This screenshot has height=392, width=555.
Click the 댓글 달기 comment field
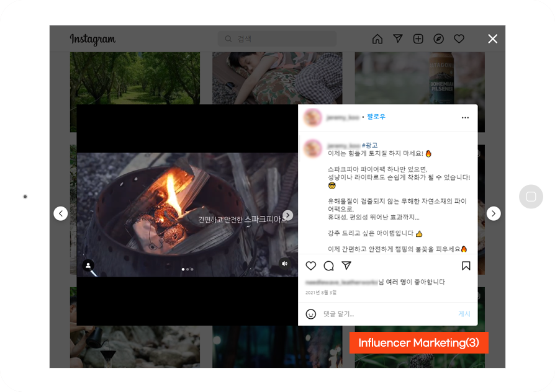point(387,314)
